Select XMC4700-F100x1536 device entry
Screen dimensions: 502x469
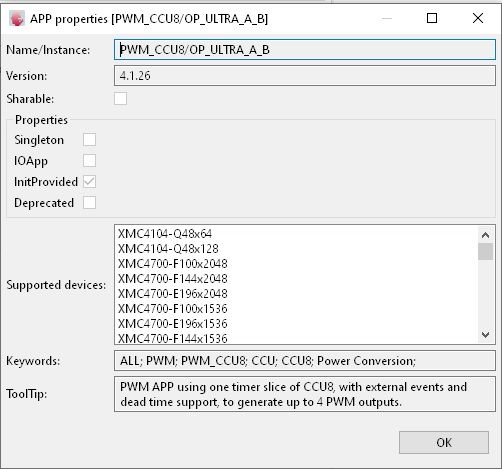tap(173, 309)
